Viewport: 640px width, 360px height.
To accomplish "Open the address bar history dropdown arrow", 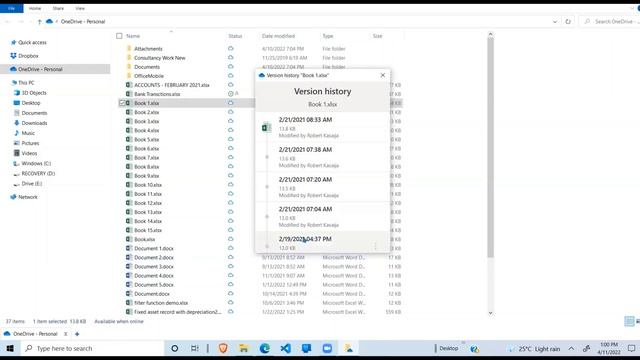I will tap(555, 22).
